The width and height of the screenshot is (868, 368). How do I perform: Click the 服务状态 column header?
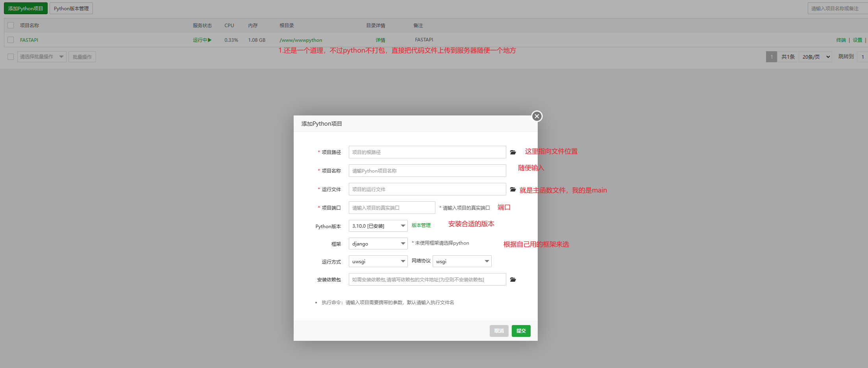pyautogui.click(x=202, y=26)
